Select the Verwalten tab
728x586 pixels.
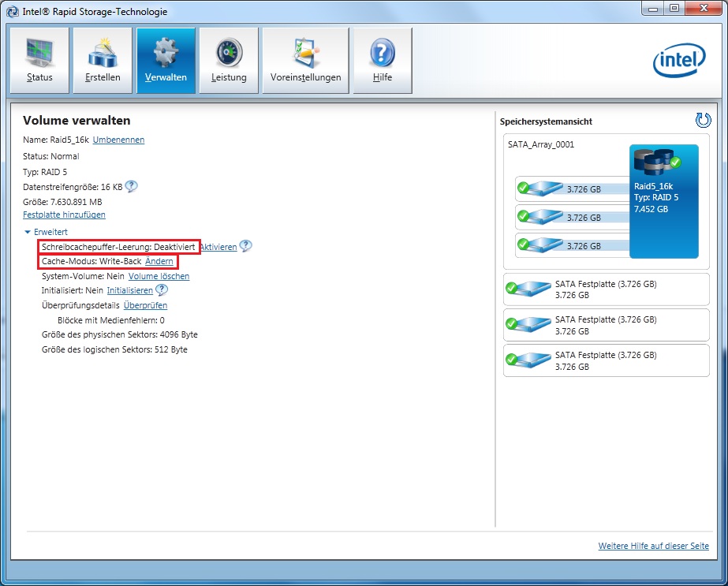pos(166,61)
